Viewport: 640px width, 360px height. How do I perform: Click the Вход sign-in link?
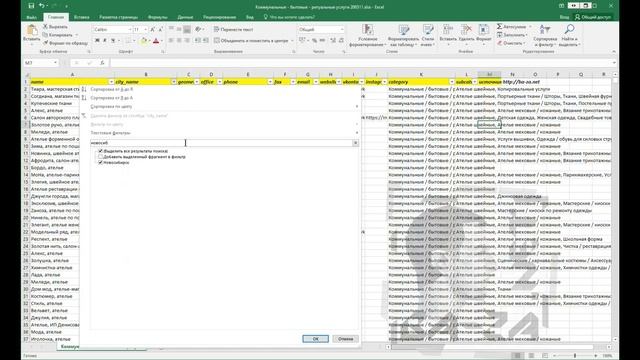point(564,17)
